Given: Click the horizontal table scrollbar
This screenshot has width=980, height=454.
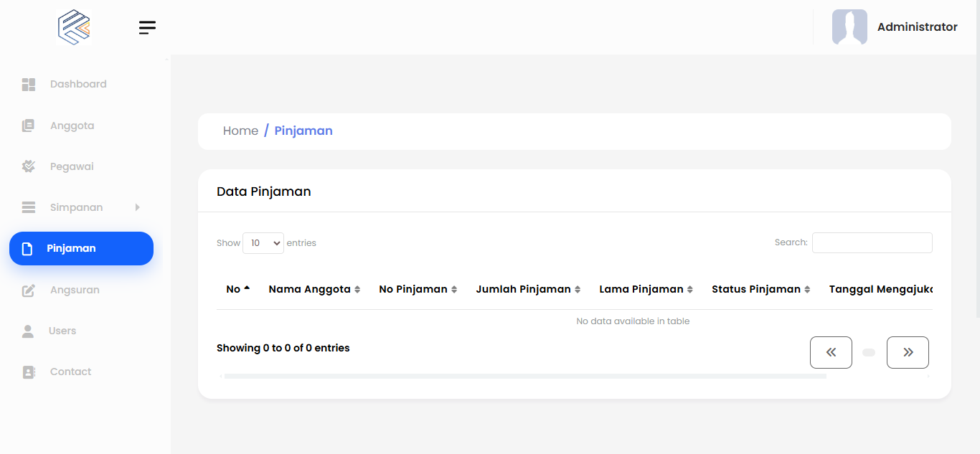Looking at the screenshot, I should tap(524, 376).
